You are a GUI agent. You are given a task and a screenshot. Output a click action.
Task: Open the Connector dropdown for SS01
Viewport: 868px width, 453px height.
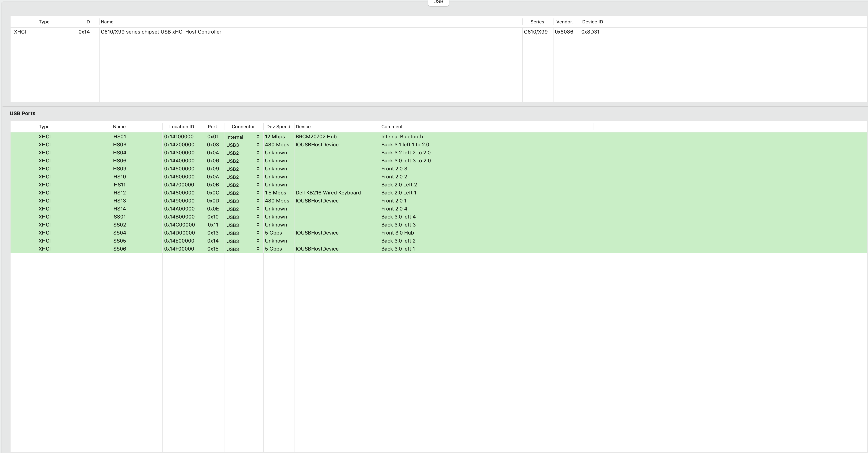point(243,217)
